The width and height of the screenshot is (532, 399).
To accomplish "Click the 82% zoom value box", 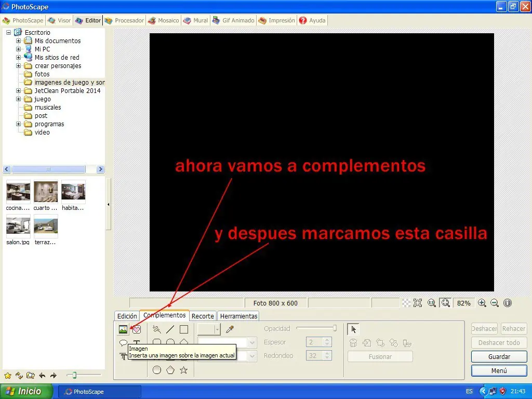I will point(463,303).
